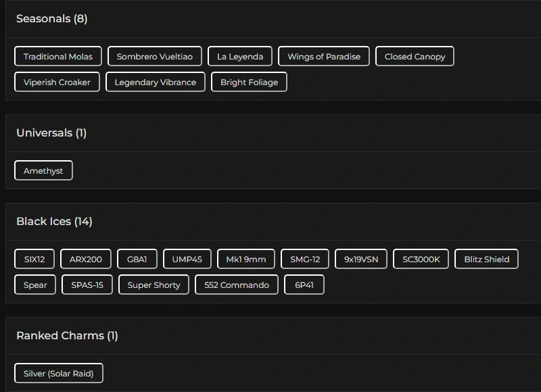Choose the 552 Commando tag

point(237,285)
